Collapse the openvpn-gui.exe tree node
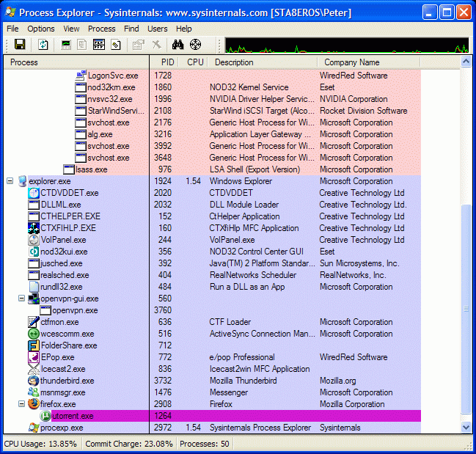The image size is (476, 454). 21,299
